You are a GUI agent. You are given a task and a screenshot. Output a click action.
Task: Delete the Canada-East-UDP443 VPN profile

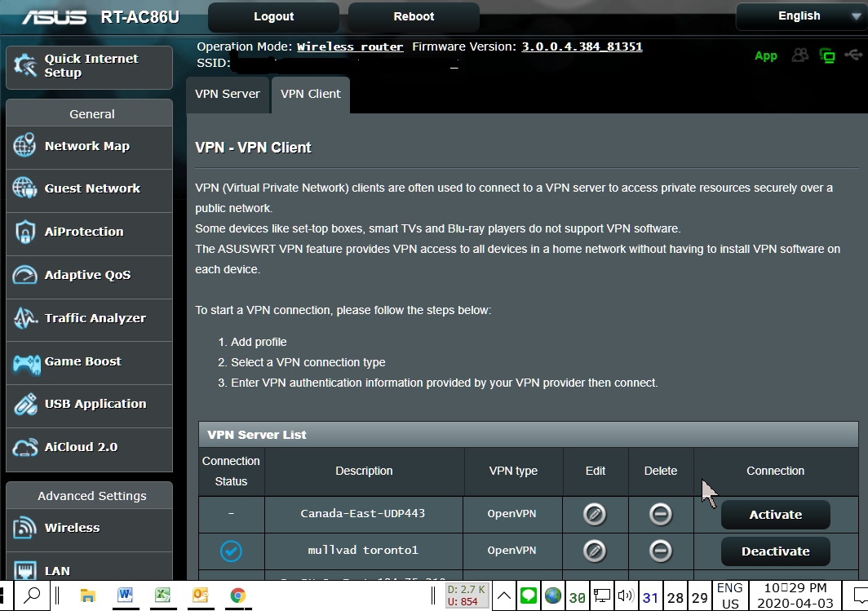tap(661, 514)
